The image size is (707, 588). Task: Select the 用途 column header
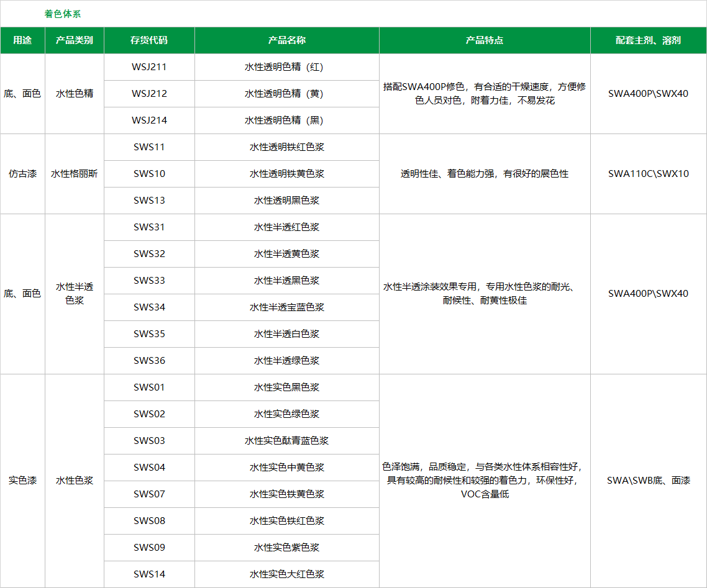coord(22,40)
